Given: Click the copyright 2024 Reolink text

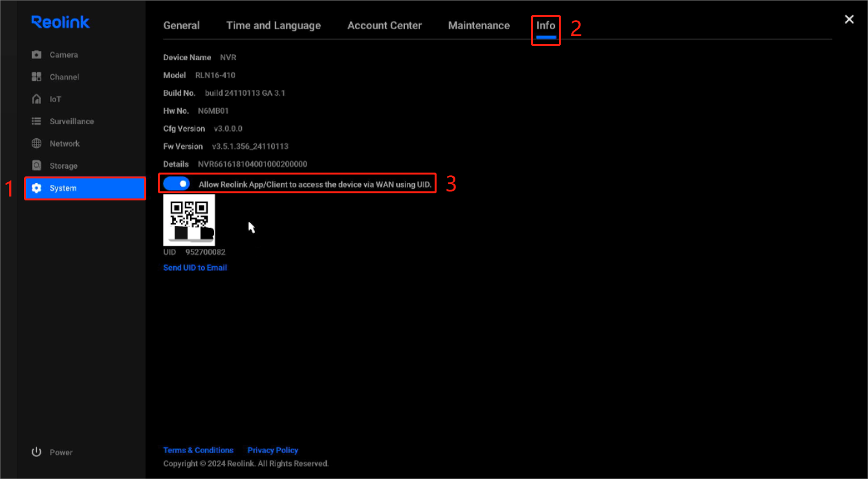Looking at the screenshot, I should 246,463.
